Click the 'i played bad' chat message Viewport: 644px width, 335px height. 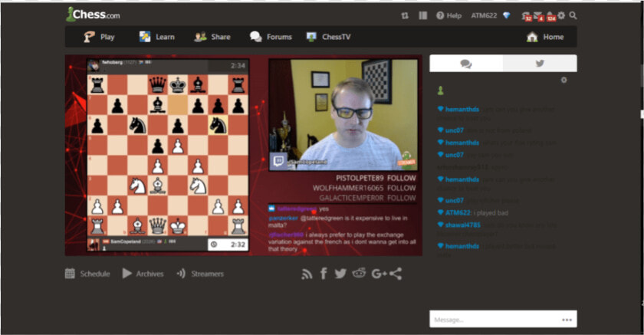(x=491, y=212)
